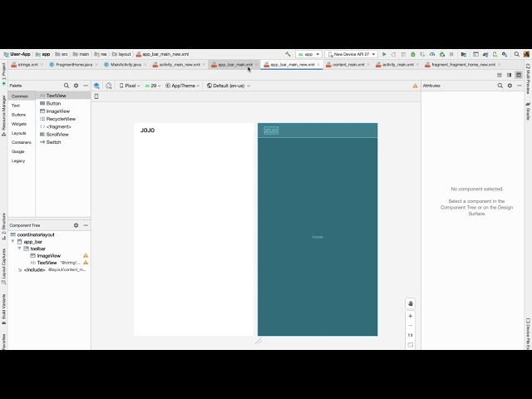This screenshot has width=532, height=399.
Task: Switch editor to Design view mode
Action: (519, 75)
